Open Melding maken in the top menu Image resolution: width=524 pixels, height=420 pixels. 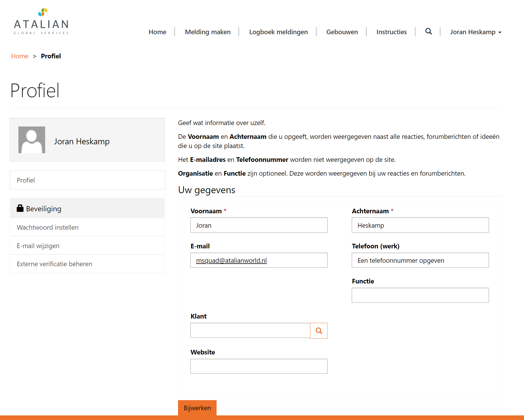[208, 32]
